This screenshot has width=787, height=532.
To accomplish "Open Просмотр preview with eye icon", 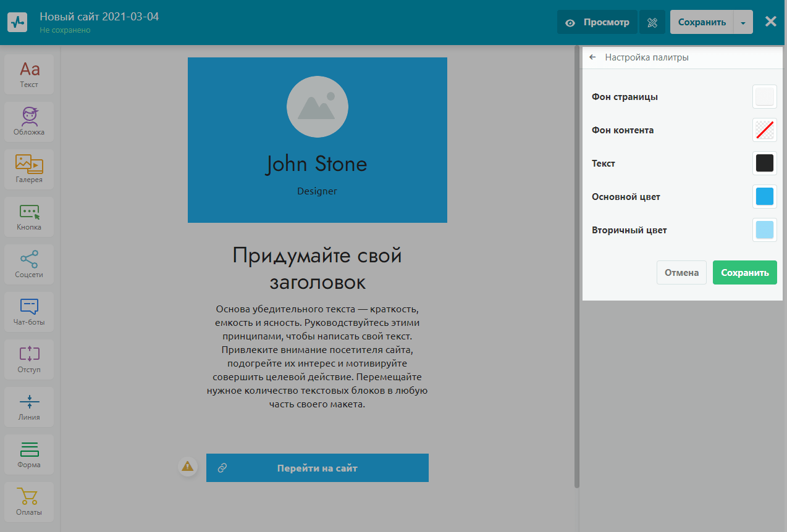I will tap(599, 22).
